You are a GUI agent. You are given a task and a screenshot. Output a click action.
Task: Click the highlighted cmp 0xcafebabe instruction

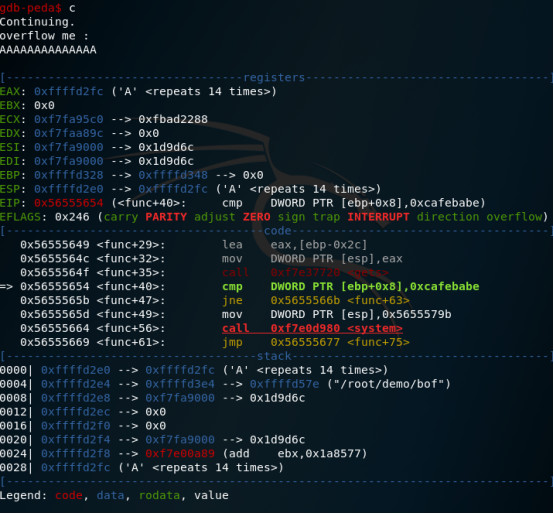350,286
